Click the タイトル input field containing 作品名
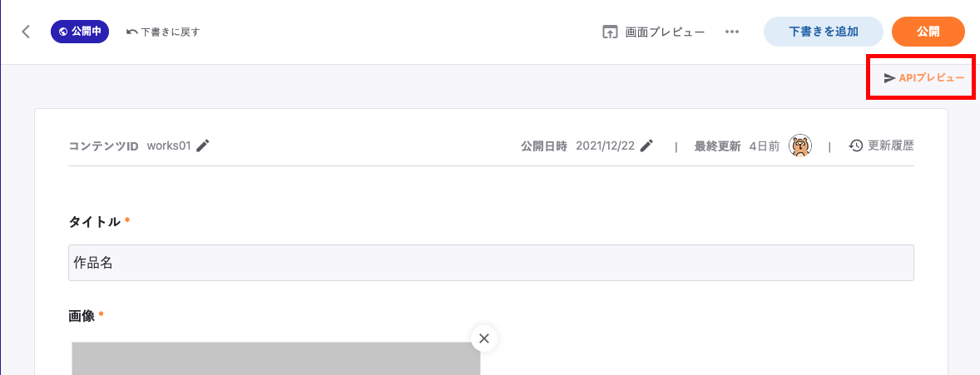 (x=491, y=263)
